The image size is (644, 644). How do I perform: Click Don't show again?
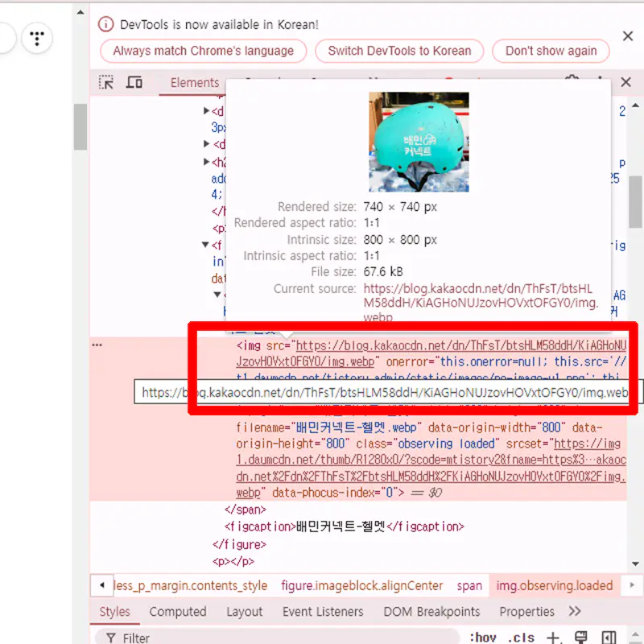551,51
